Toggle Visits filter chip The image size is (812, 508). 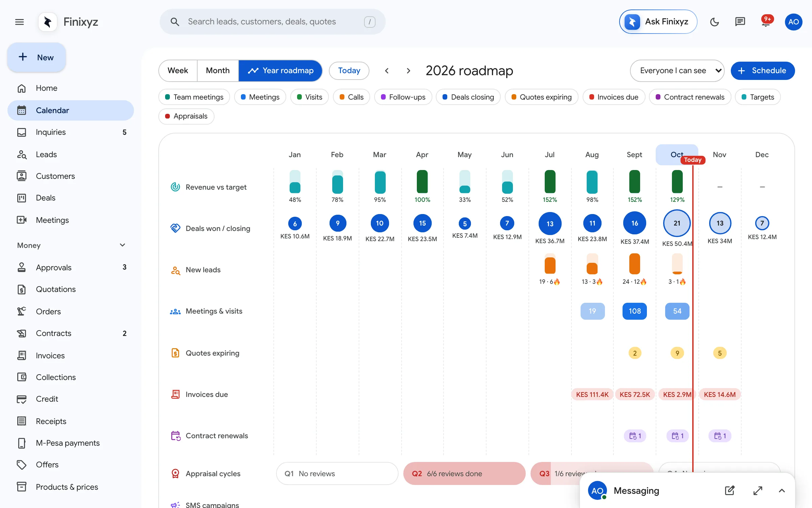[x=310, y=97]
